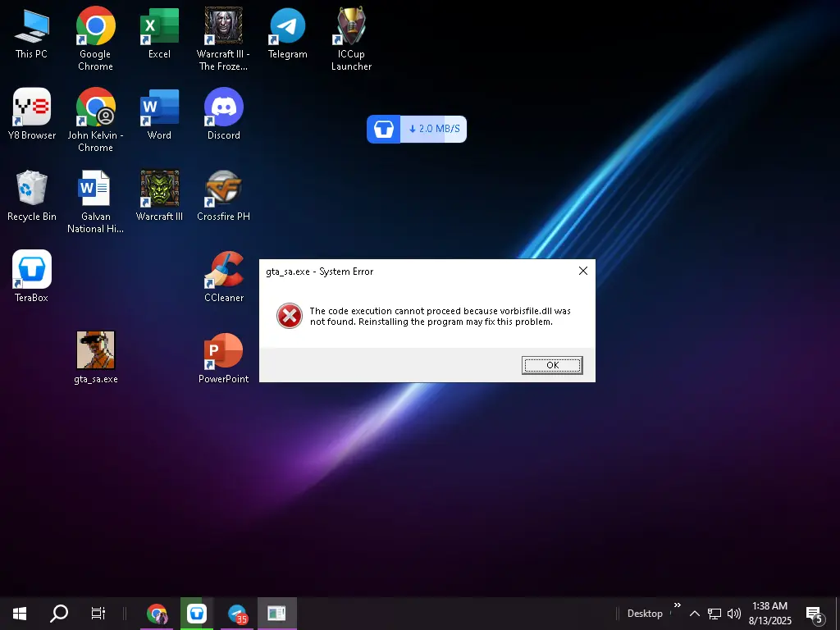Viewport: 840px width, 630px height.
Task: Click the 2.0 MB/S download speed indicator
Action: click(x=434, y=129)
